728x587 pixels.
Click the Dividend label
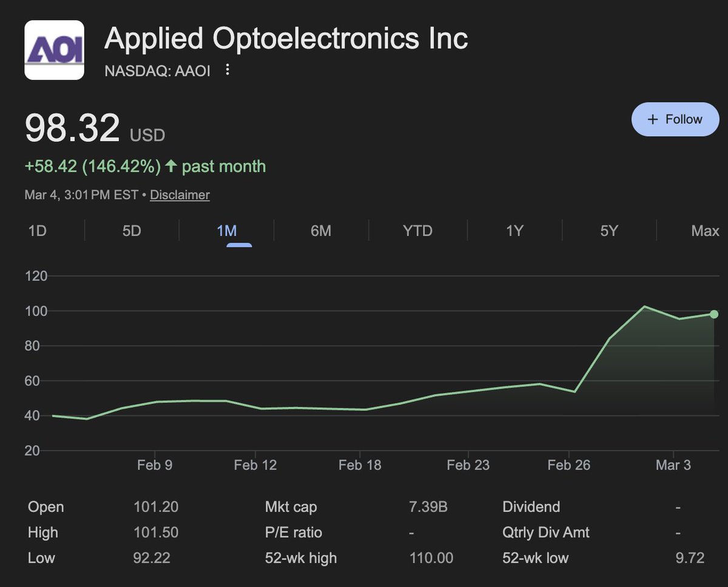pyautogui.click(x=531, y=507)
